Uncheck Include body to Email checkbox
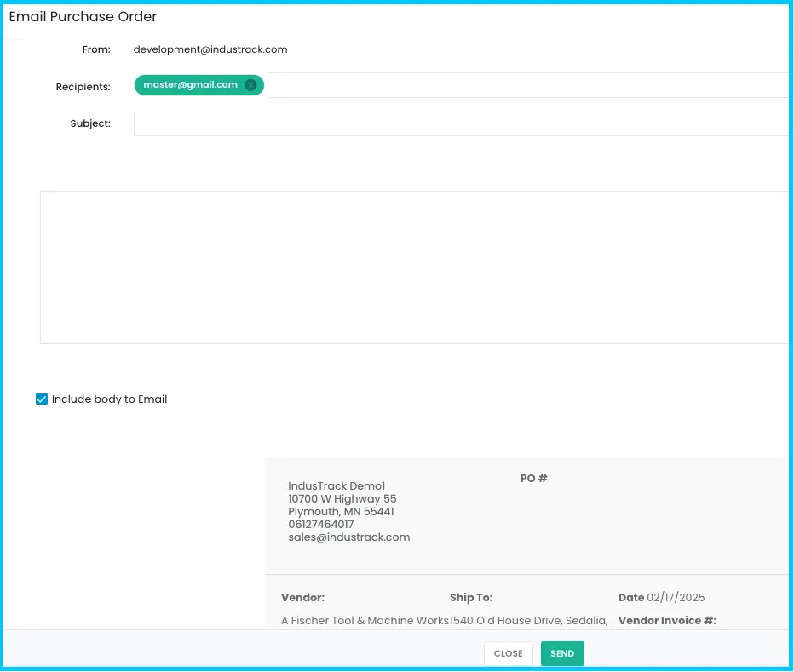Screen dimensions: 794x672 point(42,399)
